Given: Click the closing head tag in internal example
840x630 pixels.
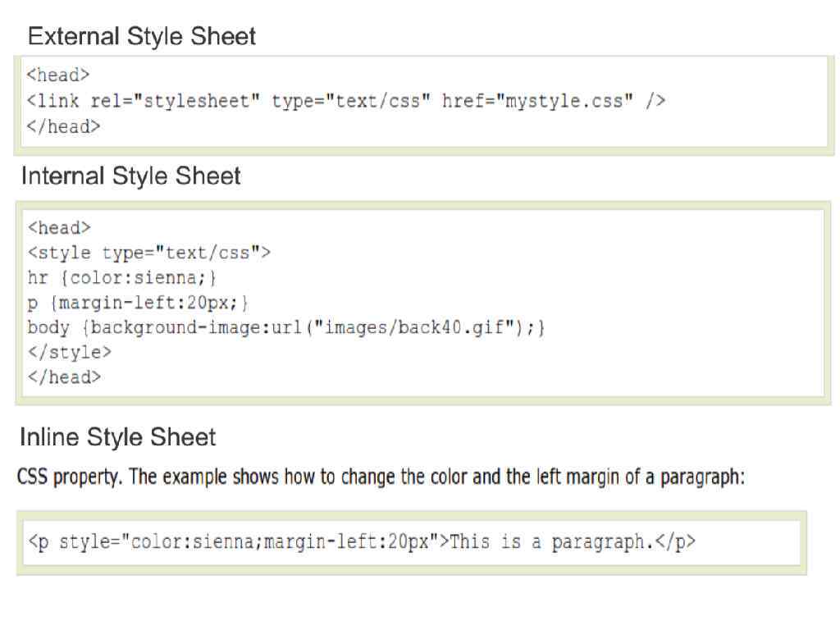Looking at the screenshot, I should [63, 377].
